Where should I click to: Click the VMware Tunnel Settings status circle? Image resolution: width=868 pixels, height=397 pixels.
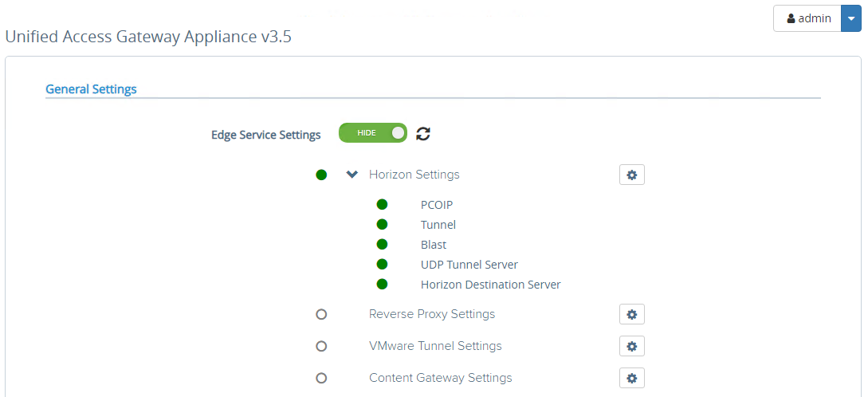pos(321,346)
